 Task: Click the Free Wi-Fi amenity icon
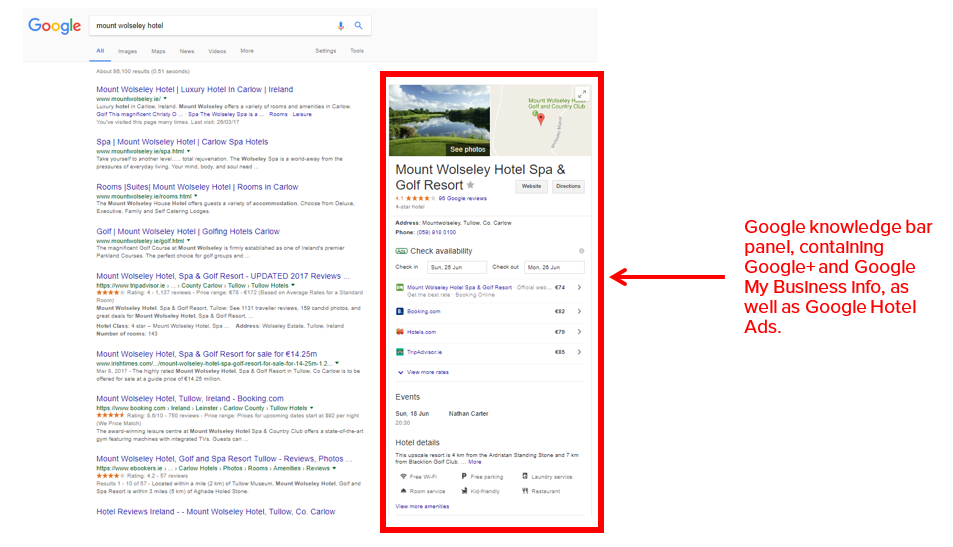coord(403,476)
